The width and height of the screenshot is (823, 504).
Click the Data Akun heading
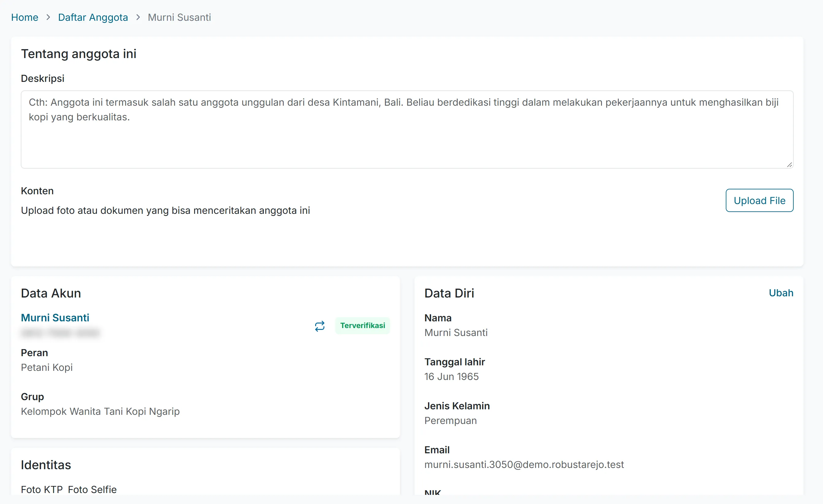point(51,293)
